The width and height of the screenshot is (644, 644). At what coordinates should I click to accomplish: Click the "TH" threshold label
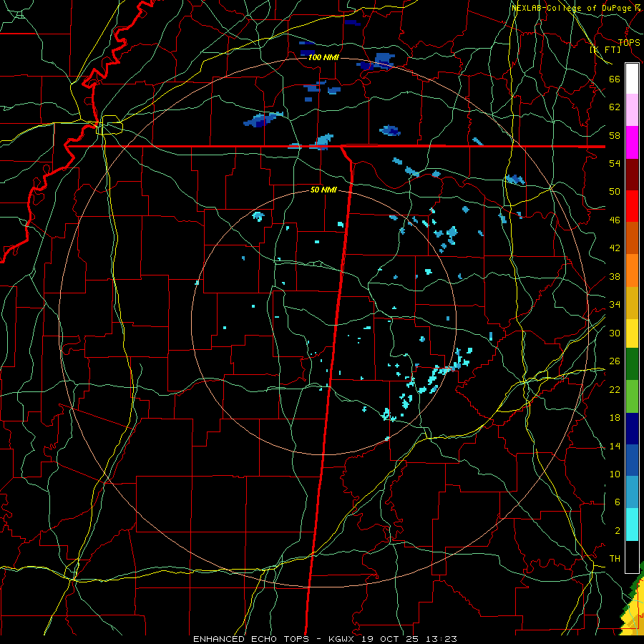click(x=615, y=559)
